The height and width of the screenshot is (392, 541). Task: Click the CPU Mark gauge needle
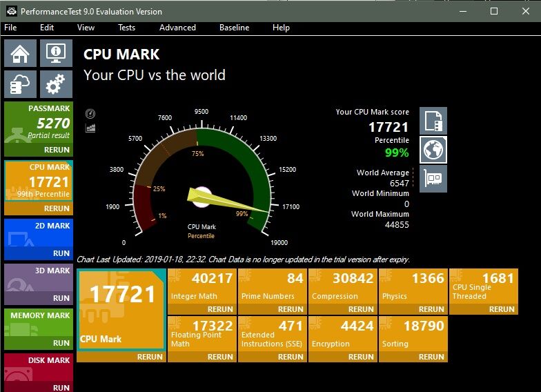pyautogui.click(x=228, y=202)
